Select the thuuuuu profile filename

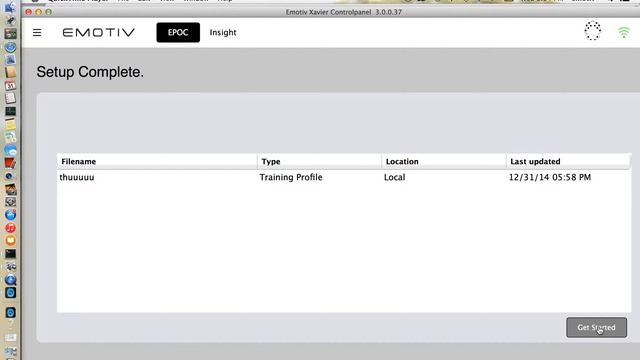point(77,177)
